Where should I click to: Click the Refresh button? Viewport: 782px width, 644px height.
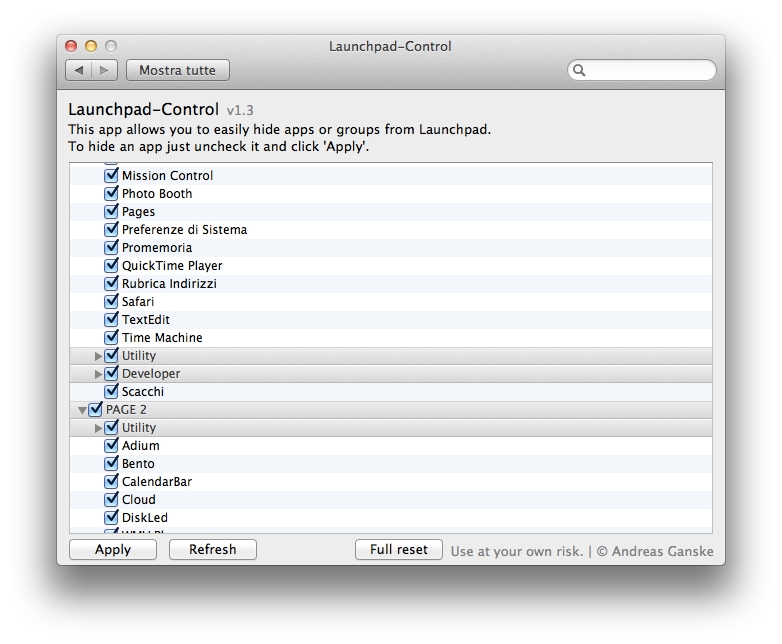(212, 549)
